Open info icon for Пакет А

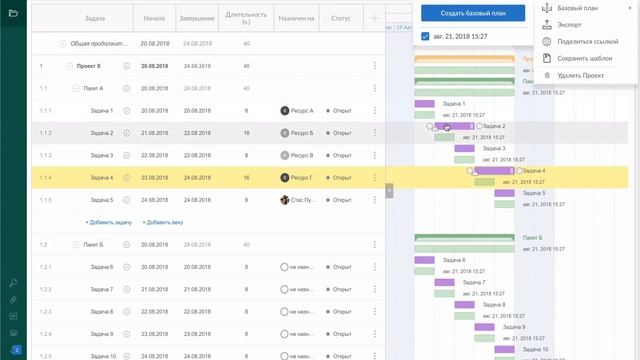(127, 89)
